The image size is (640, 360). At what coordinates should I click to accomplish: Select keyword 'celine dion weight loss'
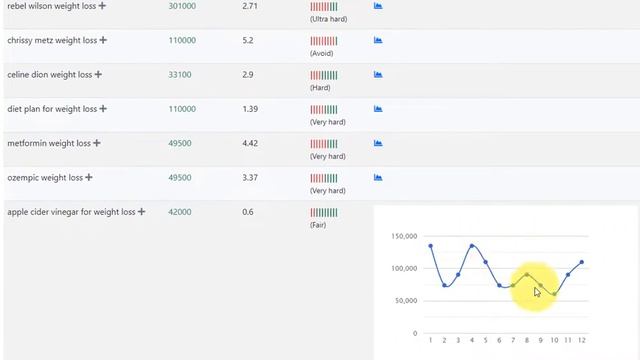coord(50,75)
